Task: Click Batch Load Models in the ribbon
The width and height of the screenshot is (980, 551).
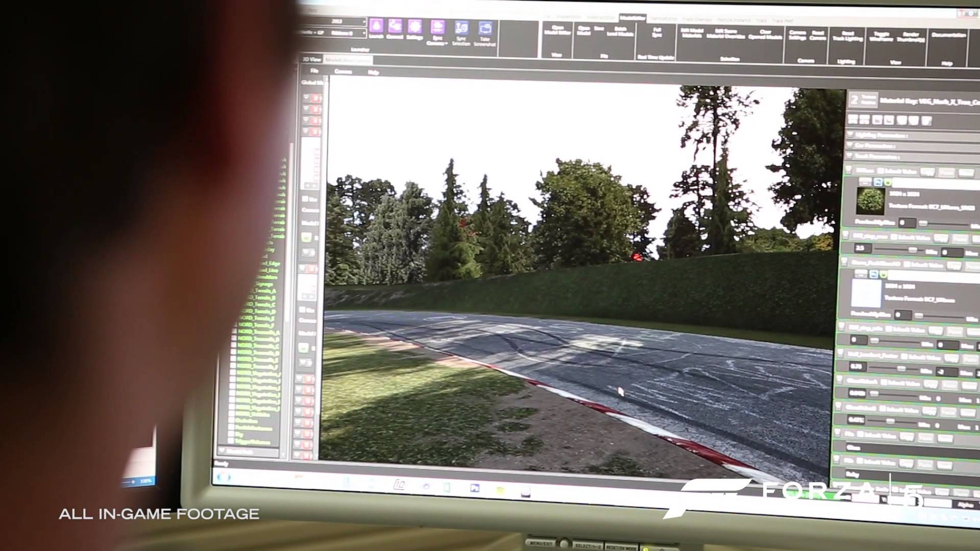Action: tap(620, 32)
